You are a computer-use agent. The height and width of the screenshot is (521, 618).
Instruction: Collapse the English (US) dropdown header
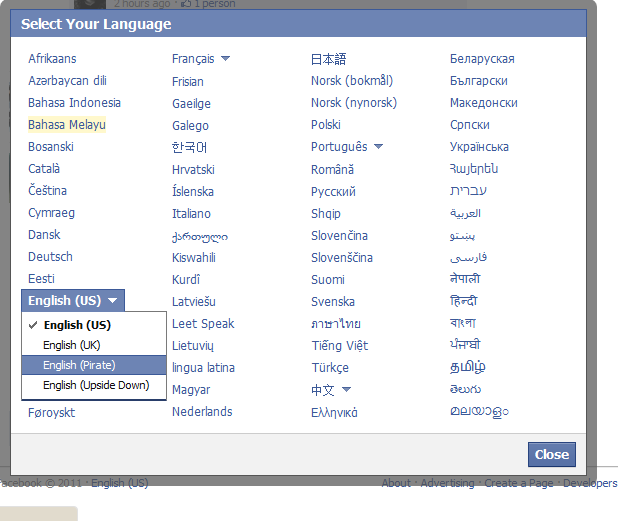[73, 301]
